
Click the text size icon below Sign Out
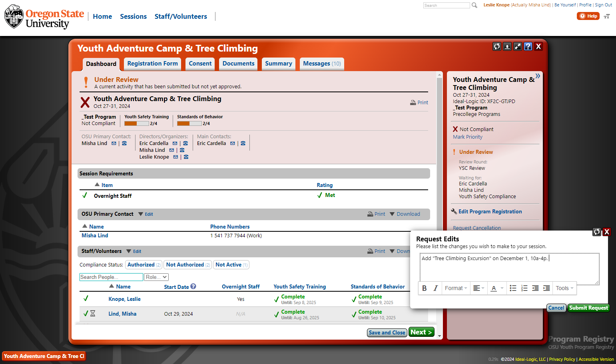[607, 16]
